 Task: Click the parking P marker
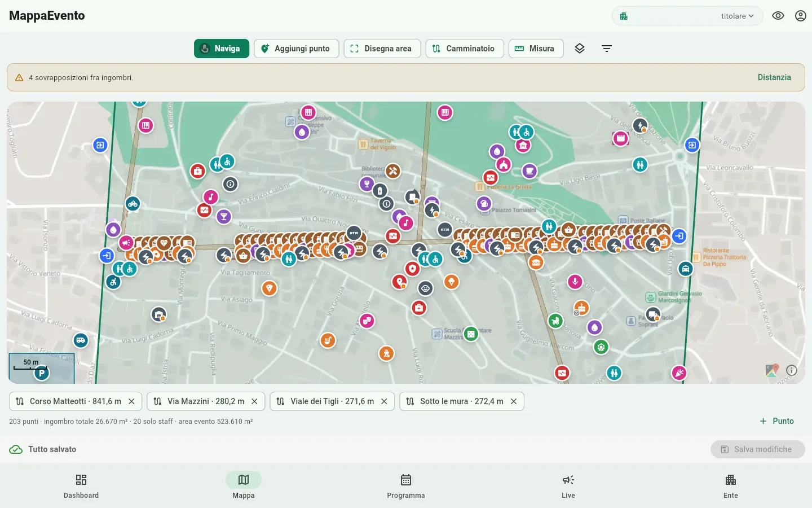click(42, 373)
